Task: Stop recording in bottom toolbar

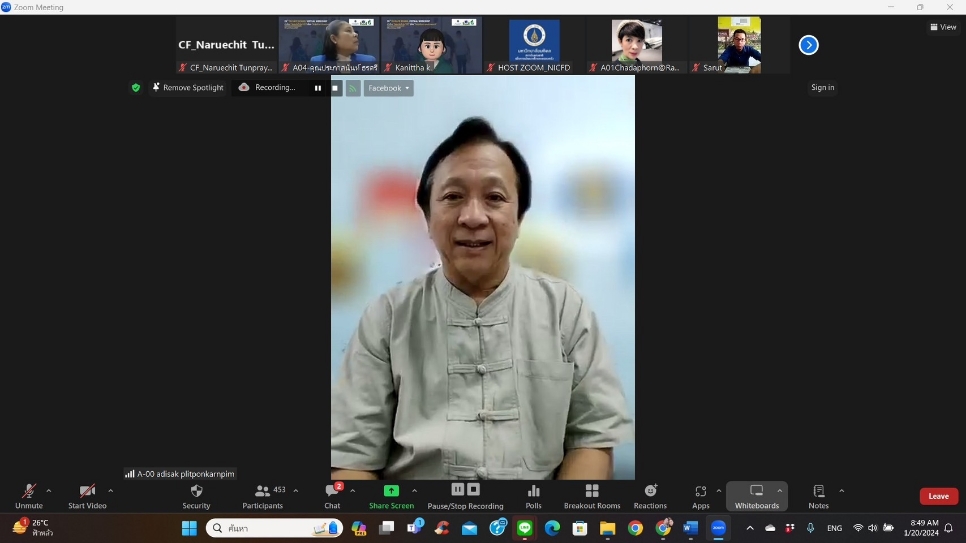Action: [x=473, y=489]
